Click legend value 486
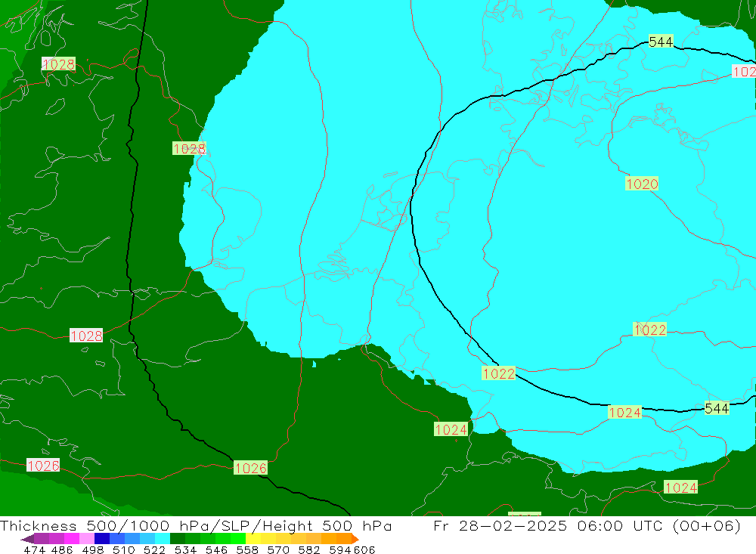This screenshot has width=756, height=554. pyautogui.click(x=62, y=549)
